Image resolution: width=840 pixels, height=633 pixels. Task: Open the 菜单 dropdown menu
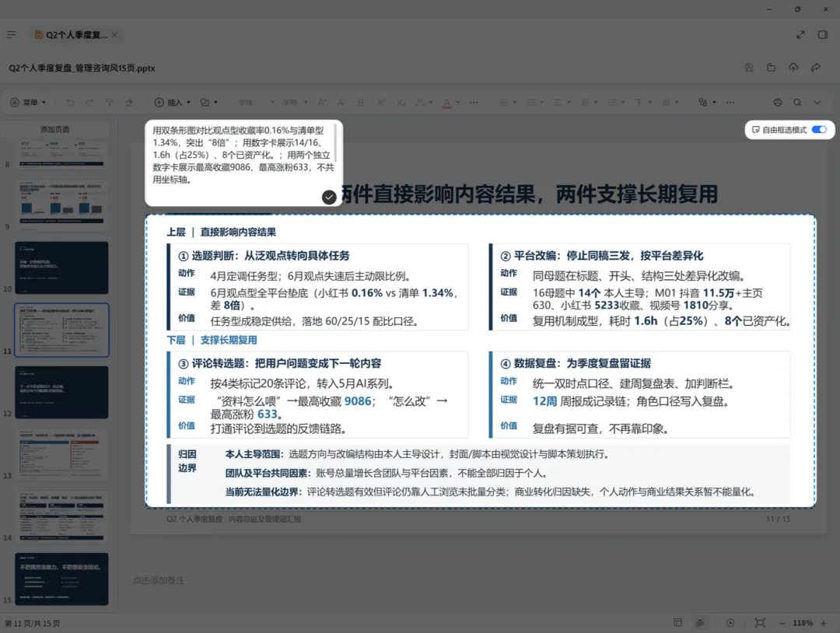point(29,103)
